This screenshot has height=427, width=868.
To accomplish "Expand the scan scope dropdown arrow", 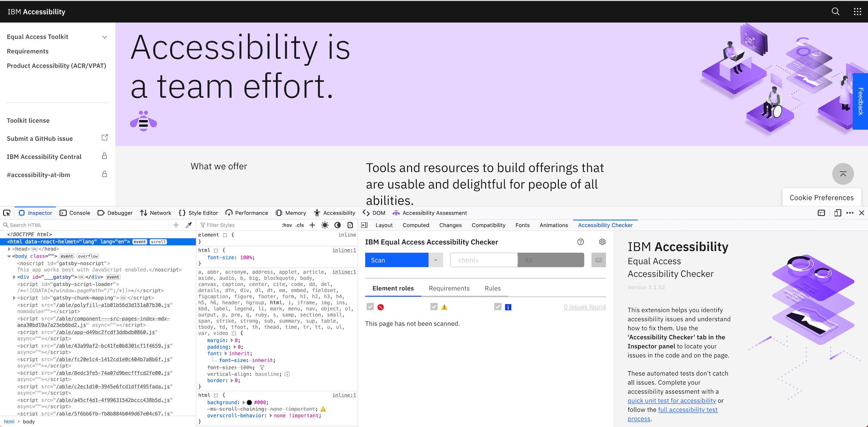I will (x=436, y=260).
